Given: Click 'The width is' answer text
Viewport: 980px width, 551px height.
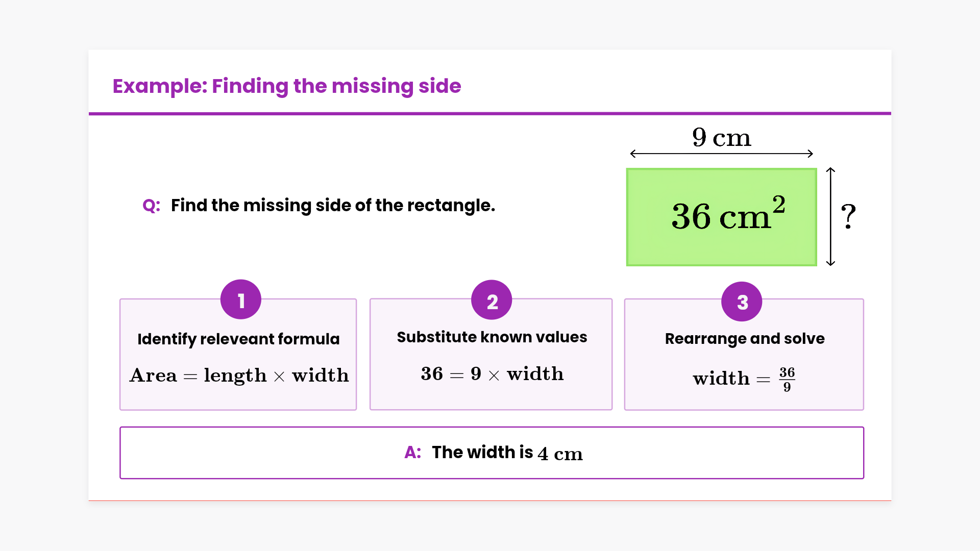Looking at the screenshot, I should point(482,453).
